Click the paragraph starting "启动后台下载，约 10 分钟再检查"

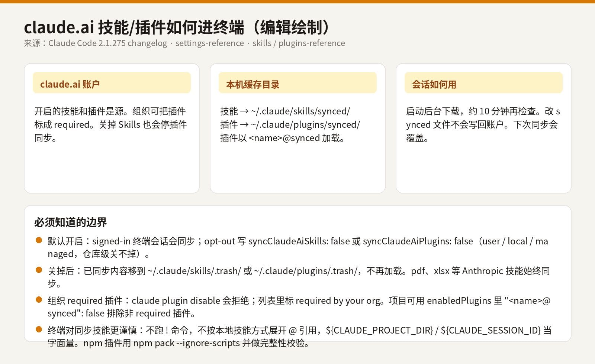483,124
